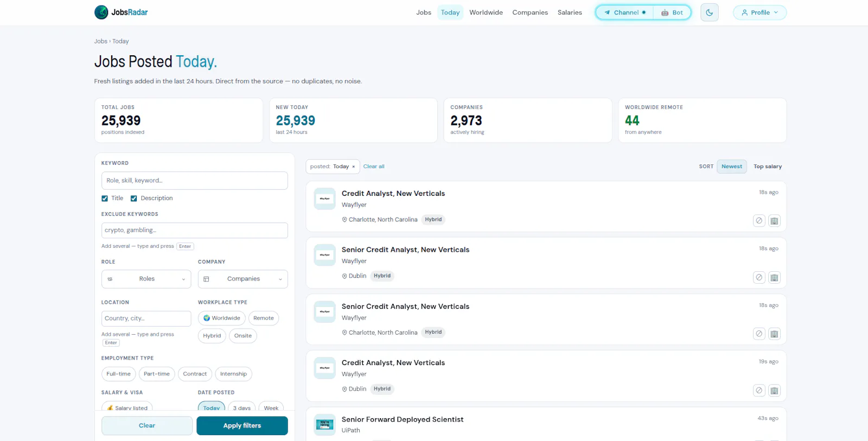The image size is (868, 441).
Task: Remove the posted: Today filter tag
Action: pyautogui.click(x=354, y=167)
